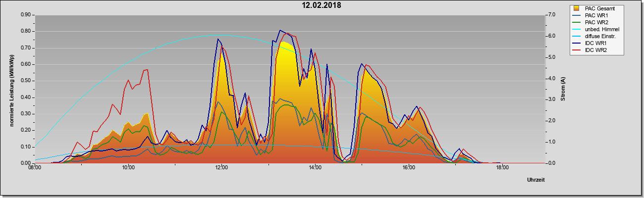The height and width of the screenshot is (198, 644).
Task: Click the orange PAC Gesamt legend swatch
Action: click(x=577, y=8)
